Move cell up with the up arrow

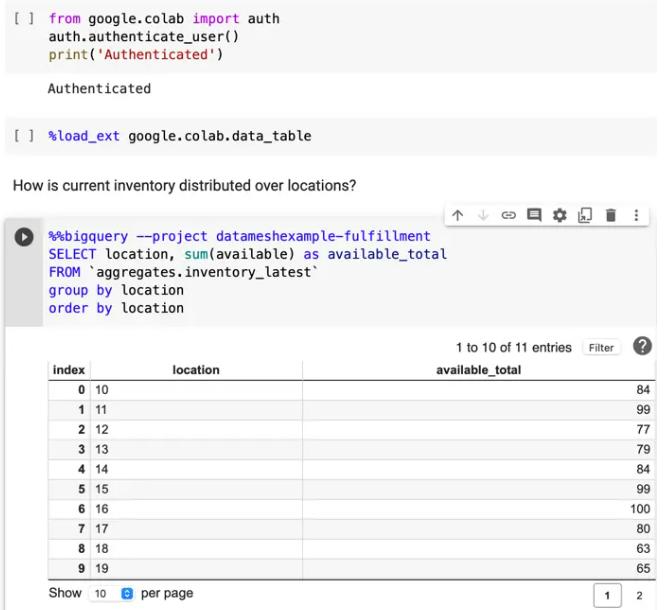[458, 215]
